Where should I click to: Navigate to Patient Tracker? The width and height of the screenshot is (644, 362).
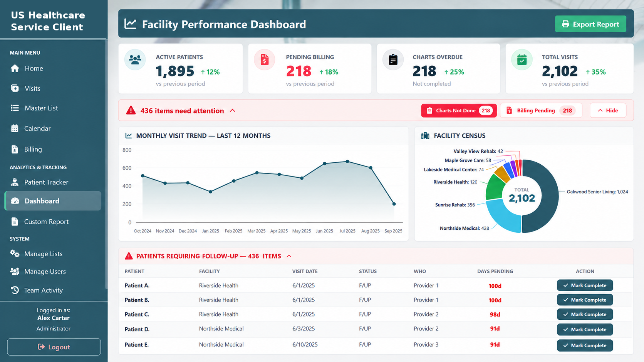53,182
